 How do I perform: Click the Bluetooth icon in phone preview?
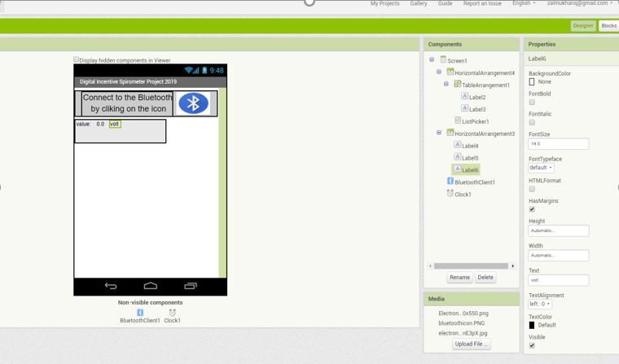pyautogui.click(x=193, y=103)
